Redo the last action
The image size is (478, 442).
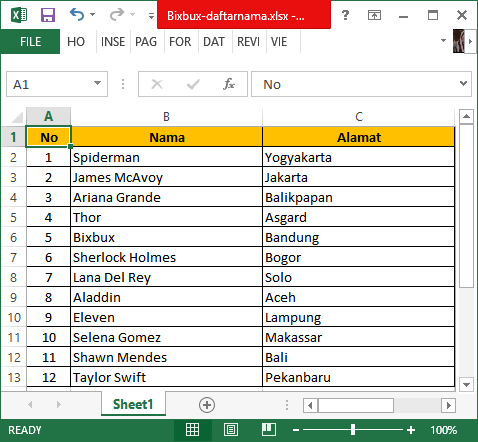point(117,15)
